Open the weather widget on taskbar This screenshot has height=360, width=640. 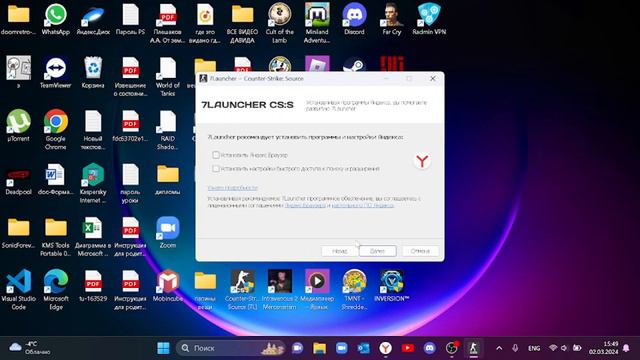tap(29, 348)
